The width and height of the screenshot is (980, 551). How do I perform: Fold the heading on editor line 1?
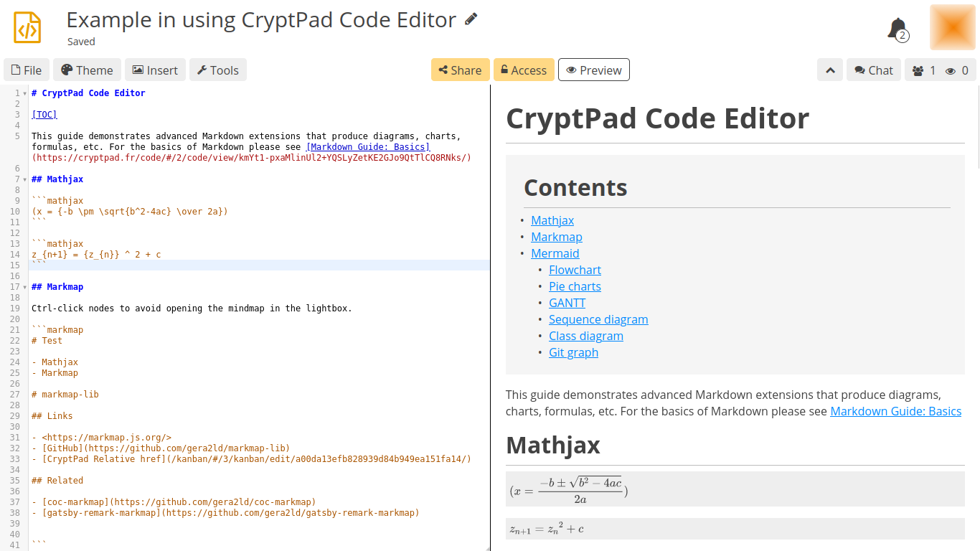(x=25, y=93)
